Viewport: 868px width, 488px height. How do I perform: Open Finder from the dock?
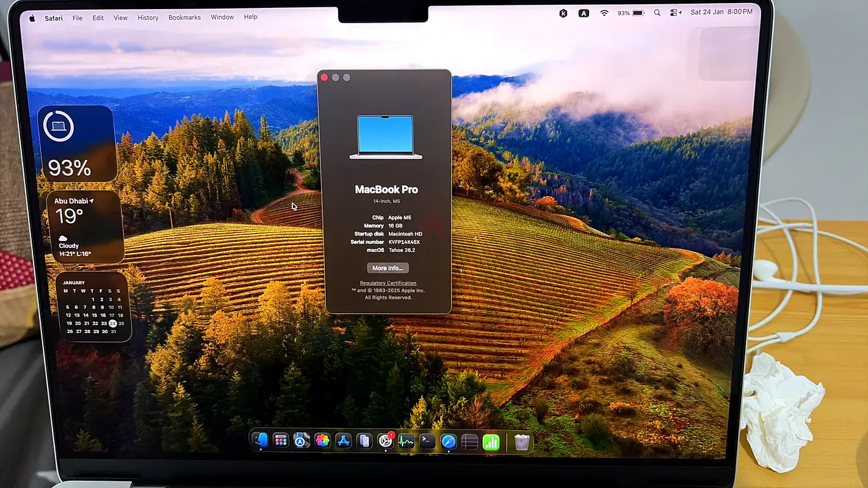[x=261, y=440]
